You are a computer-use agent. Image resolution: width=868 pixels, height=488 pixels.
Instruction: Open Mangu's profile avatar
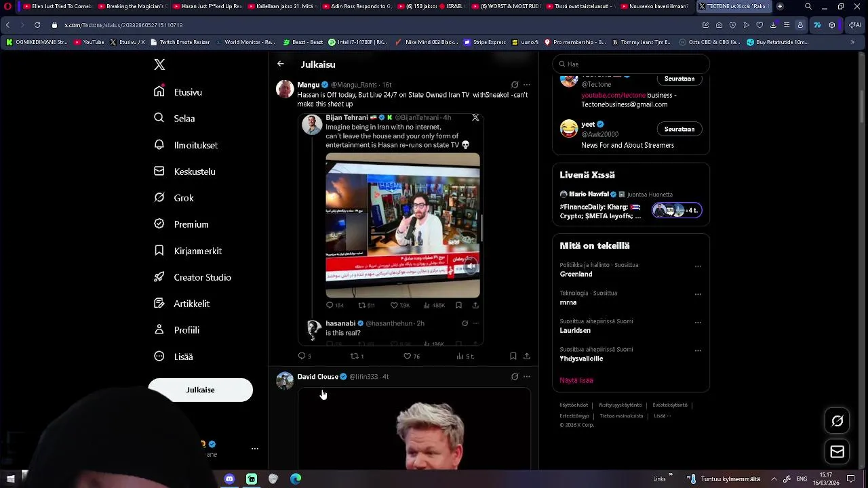point(285,89)
